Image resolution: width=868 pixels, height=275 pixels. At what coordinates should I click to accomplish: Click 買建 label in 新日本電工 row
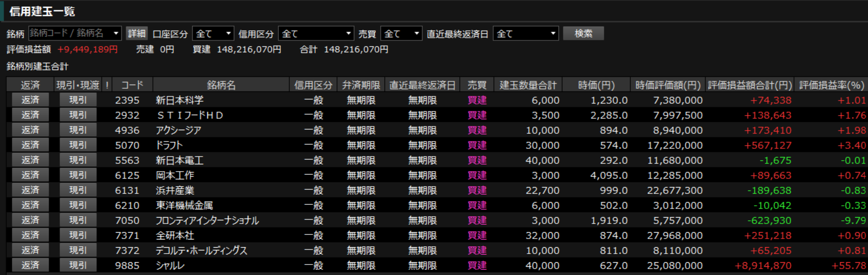tap(477, 160)
